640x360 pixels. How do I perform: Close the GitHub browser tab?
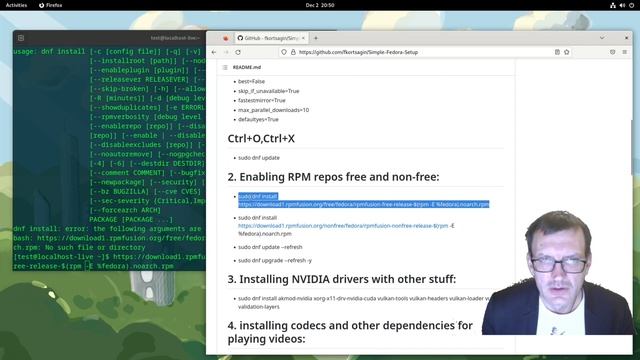point(303,38)
